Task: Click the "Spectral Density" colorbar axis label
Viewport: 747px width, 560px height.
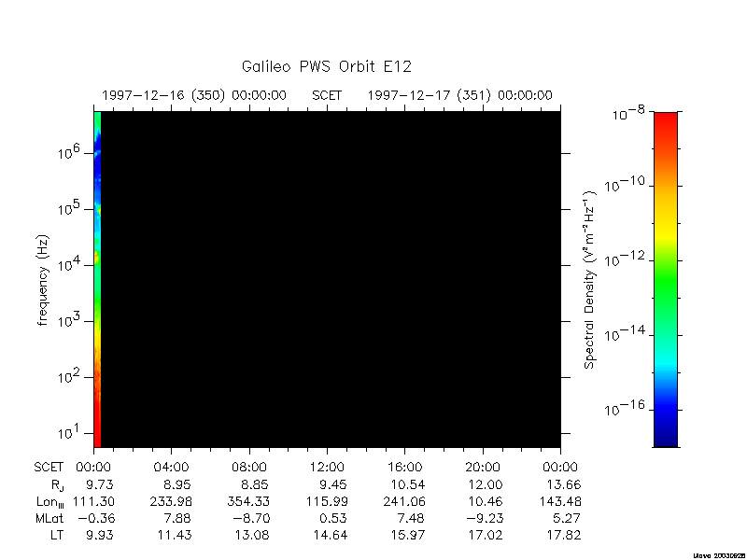Action: point(590,280)
